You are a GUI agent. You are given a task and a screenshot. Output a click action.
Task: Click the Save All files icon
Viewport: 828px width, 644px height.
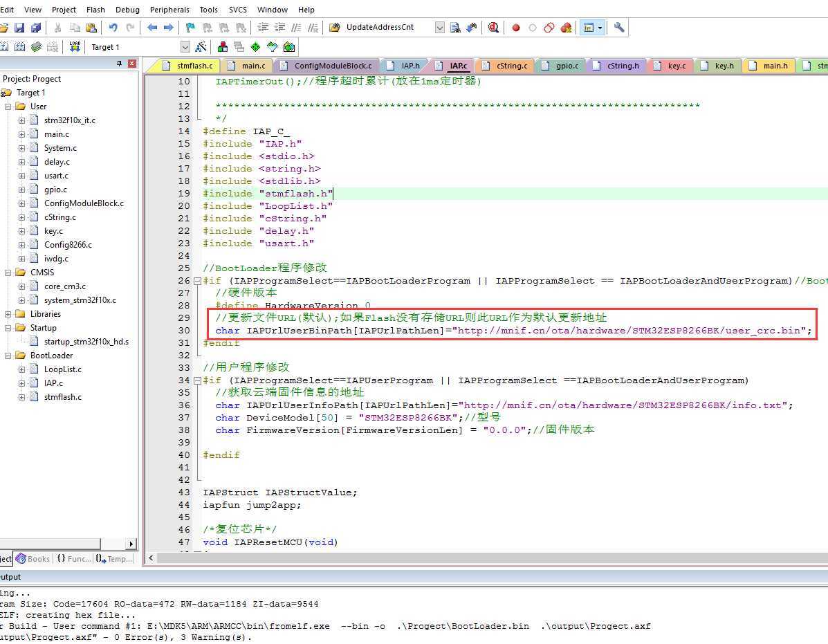coord(36,28)
